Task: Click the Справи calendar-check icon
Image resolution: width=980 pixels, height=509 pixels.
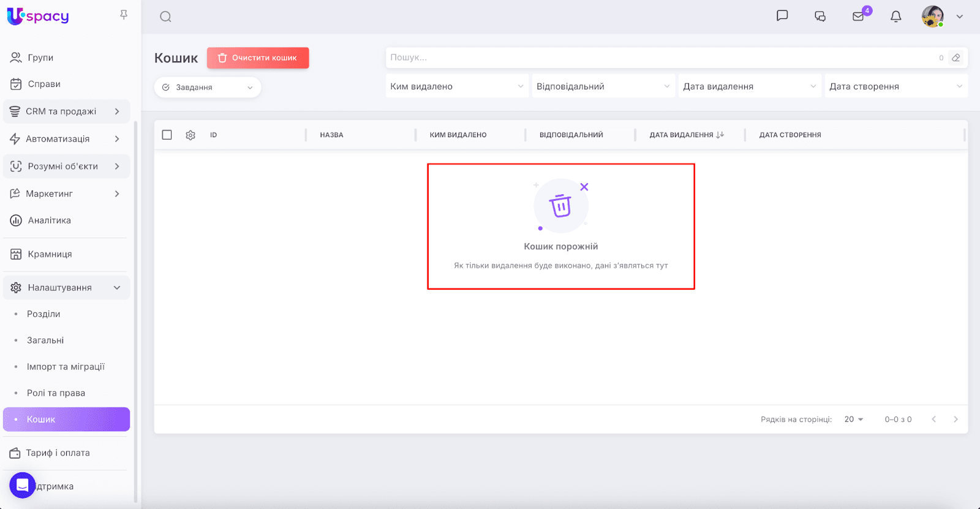Action: (x=16, y=84)
